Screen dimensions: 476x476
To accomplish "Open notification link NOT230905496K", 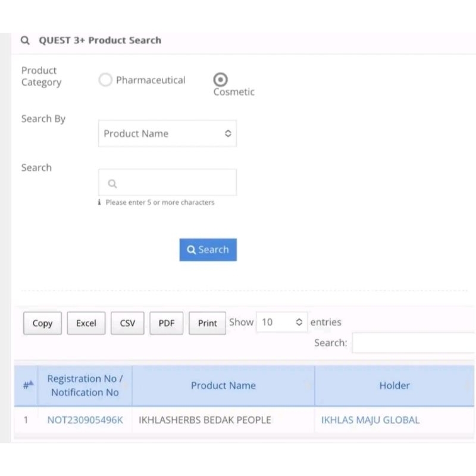I will (x=85, y=420).
